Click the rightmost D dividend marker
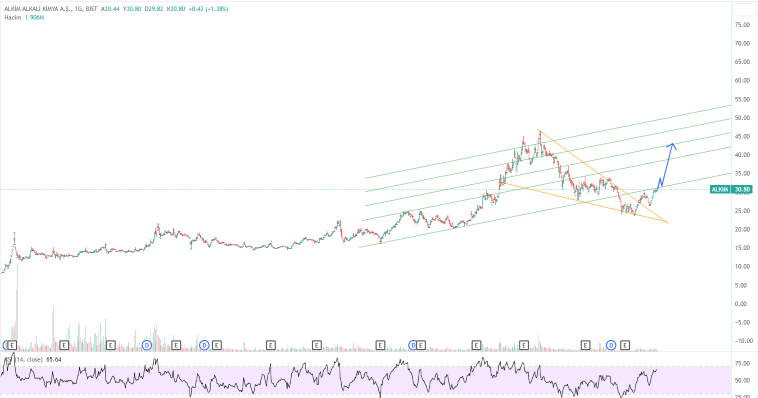 pos(612,345)
